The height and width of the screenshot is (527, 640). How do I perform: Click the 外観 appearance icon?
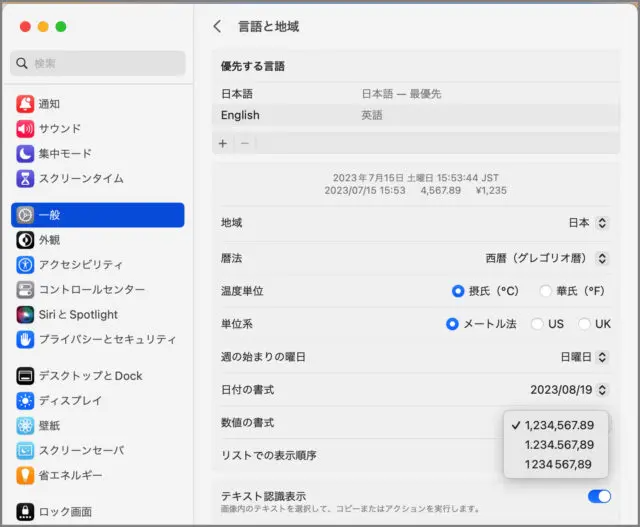click(x=25, y=240)
